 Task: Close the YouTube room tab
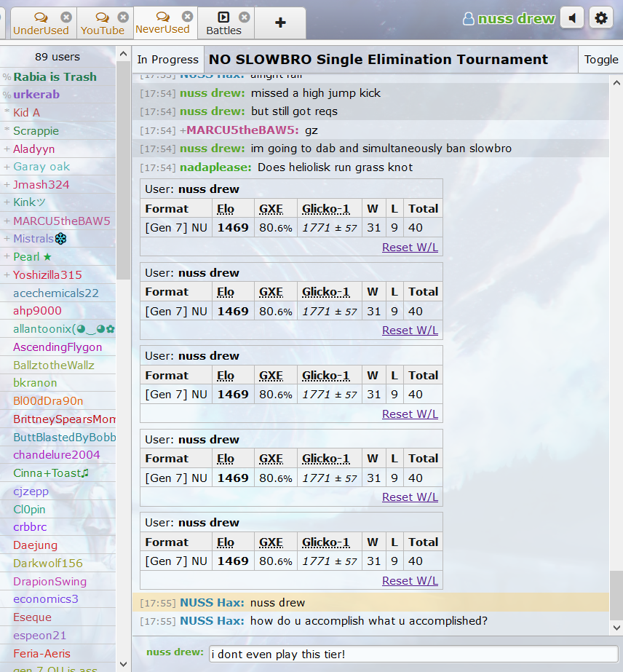click(123, 17)
